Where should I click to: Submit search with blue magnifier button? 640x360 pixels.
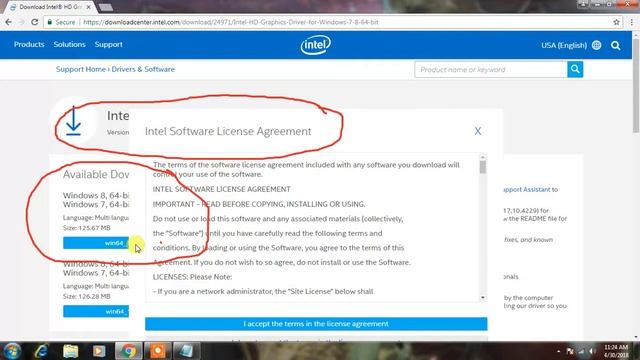[x=575, y=69]
